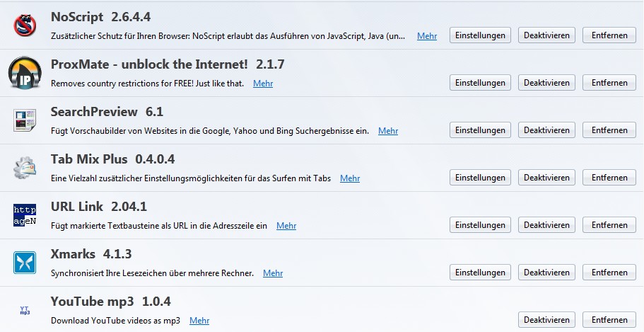Deactivate the ProxMate extension

[x=546, y=83]
